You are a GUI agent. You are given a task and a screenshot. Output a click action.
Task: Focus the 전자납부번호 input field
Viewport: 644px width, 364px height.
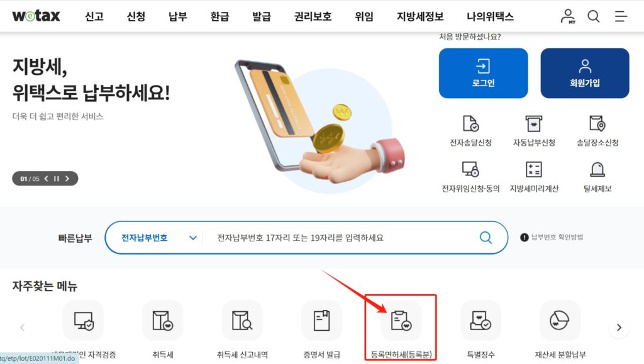(341, 238)
